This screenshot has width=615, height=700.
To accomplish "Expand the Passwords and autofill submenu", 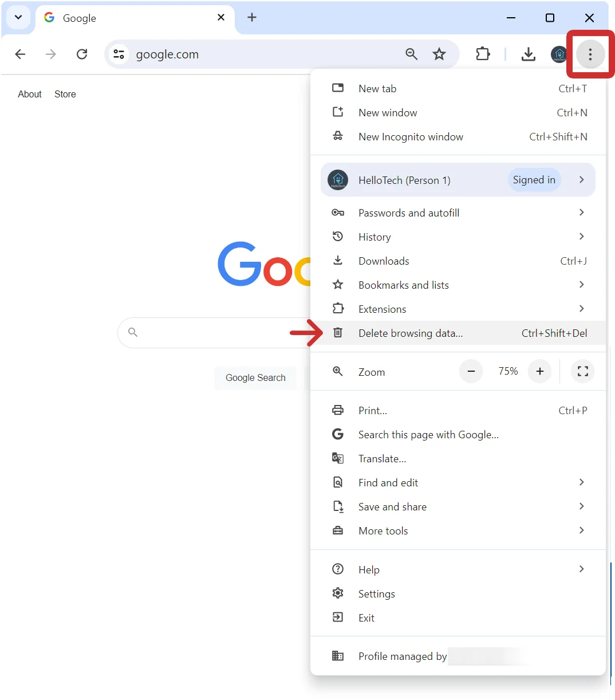I will pyautogui.click(x=408, y=213).
